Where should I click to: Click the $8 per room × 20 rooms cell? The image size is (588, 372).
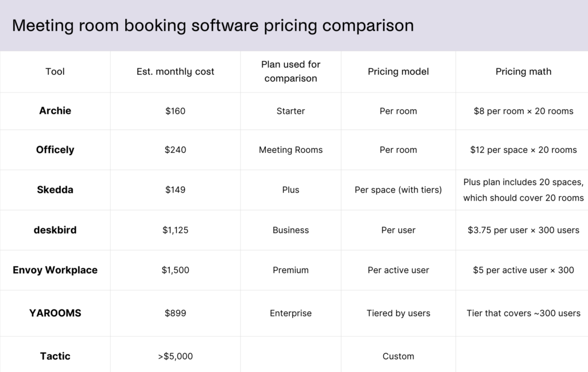(x=523, y=111)
